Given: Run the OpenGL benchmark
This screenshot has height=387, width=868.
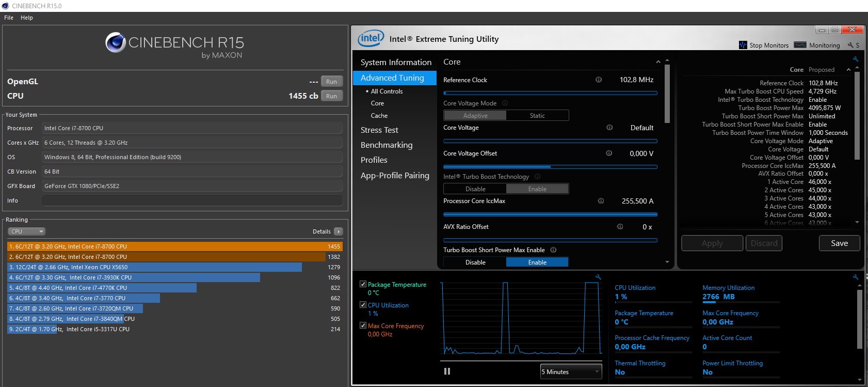Looking at the screenshot, I should coord(332,81).
